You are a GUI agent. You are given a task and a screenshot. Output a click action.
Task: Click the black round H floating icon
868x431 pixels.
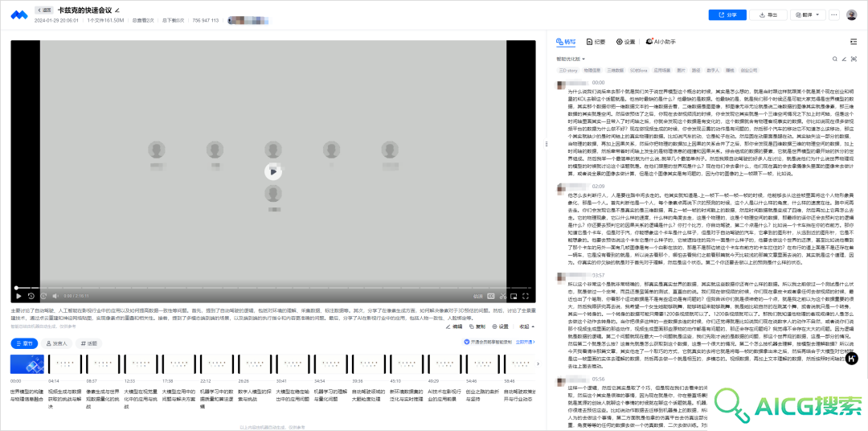(853, 359)
